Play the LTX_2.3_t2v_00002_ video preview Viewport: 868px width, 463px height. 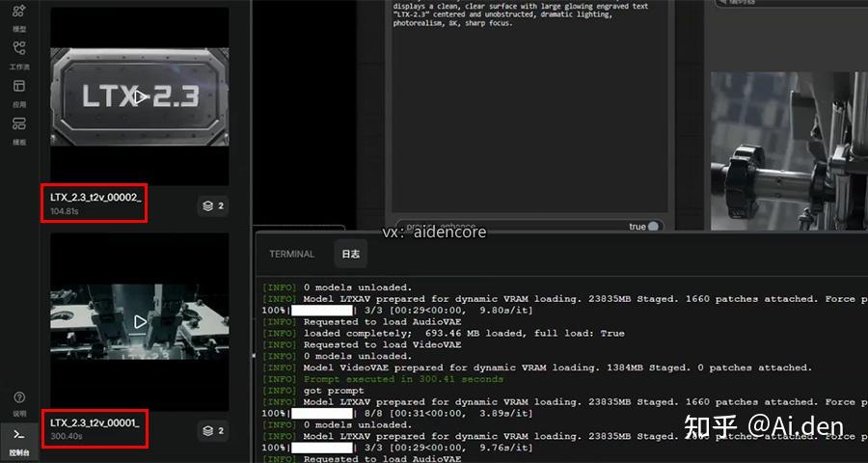click(x=141, y=97)
